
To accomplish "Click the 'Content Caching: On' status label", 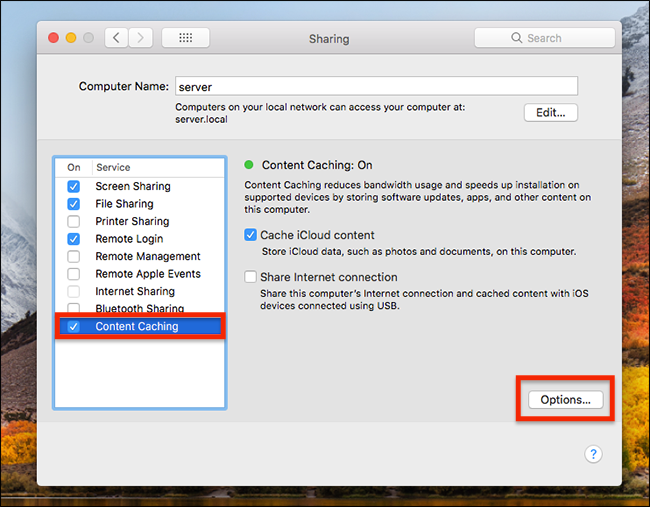I will click(x=317, y=165).
